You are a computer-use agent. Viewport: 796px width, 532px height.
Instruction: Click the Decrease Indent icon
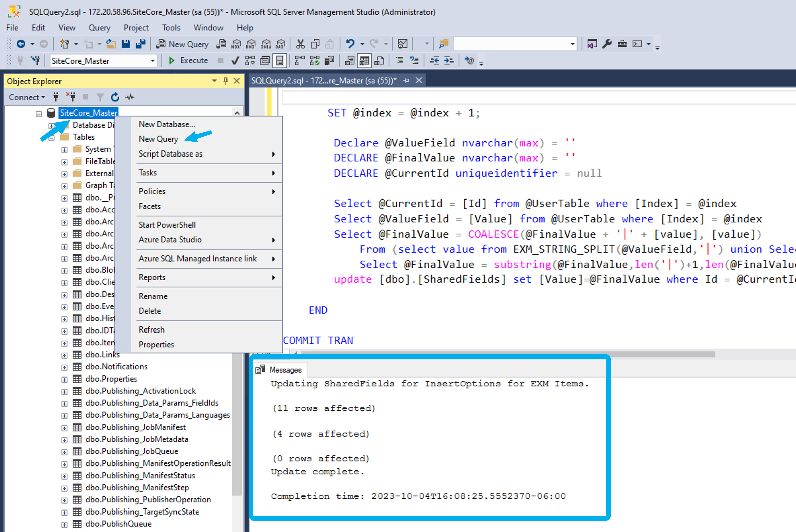pos(434,61)
